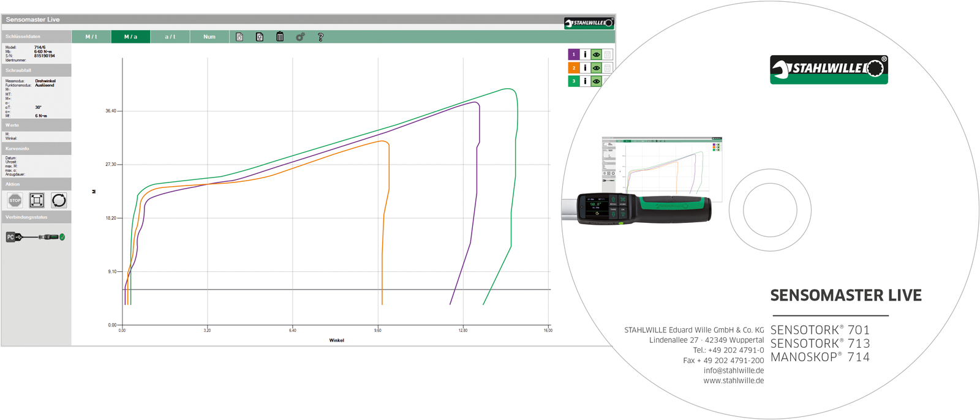Viewport: 980px width, 420px height.
Task: Select the M / a tab
Action: (x=130, y=37)
